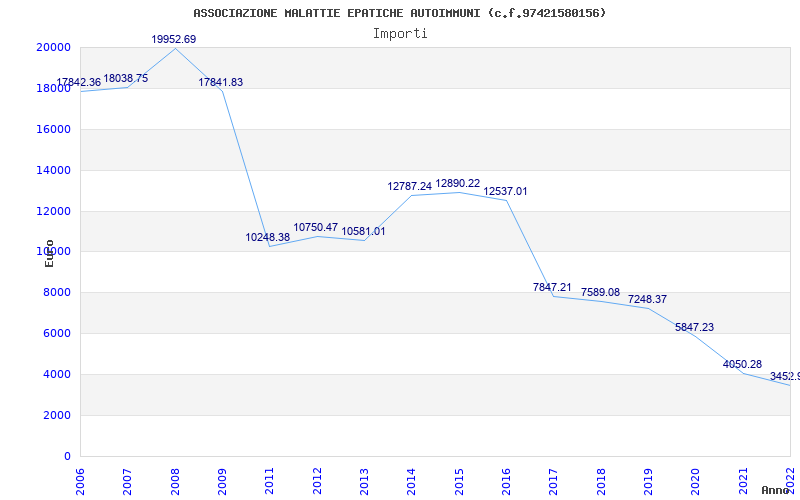Click data label 10248.38 for 2011
The image size is (800, 500).
pos(267,237)
